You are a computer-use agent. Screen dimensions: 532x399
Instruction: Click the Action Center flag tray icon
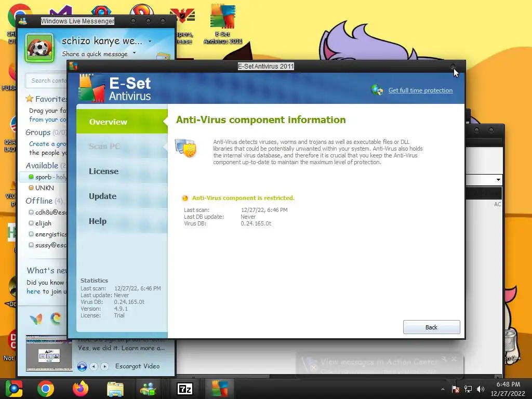(455, 389)
